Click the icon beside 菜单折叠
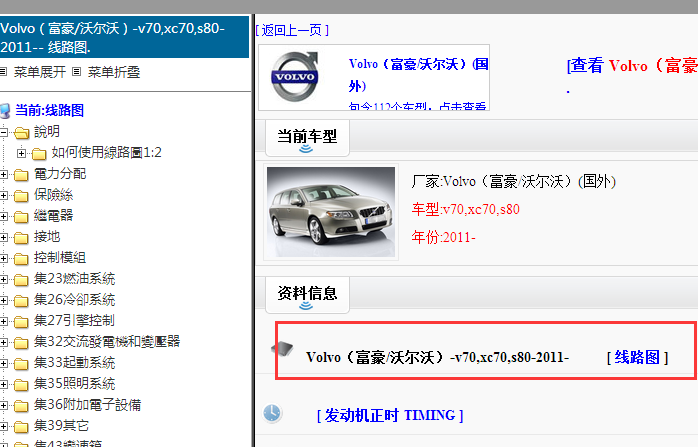698x447 pixels. coord(77,71)
